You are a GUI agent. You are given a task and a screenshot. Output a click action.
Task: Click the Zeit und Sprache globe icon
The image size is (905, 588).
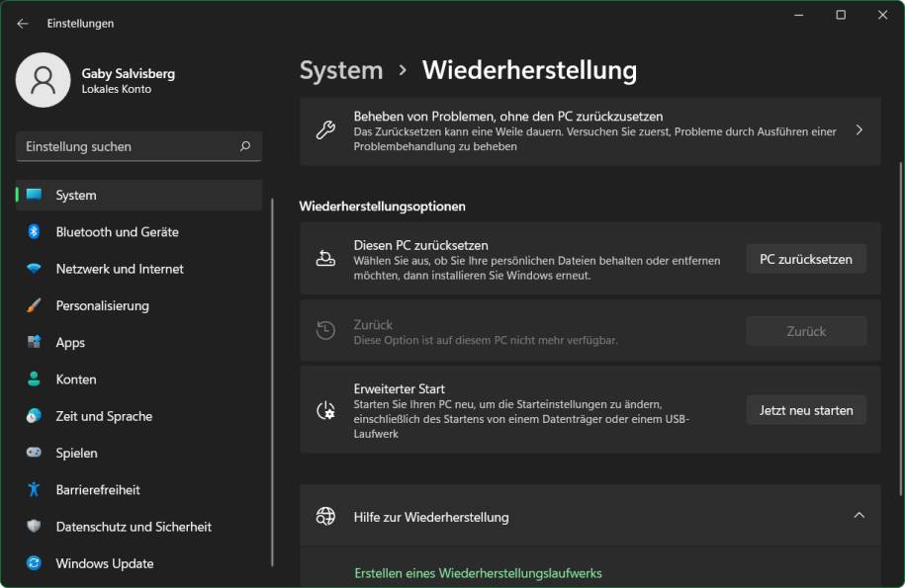click(x=34, y=416)
